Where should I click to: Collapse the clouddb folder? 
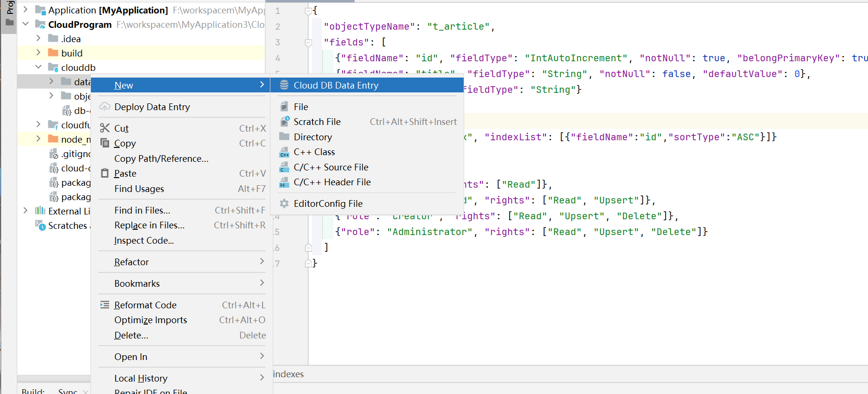pyautogui.click(x=39, y=67)
